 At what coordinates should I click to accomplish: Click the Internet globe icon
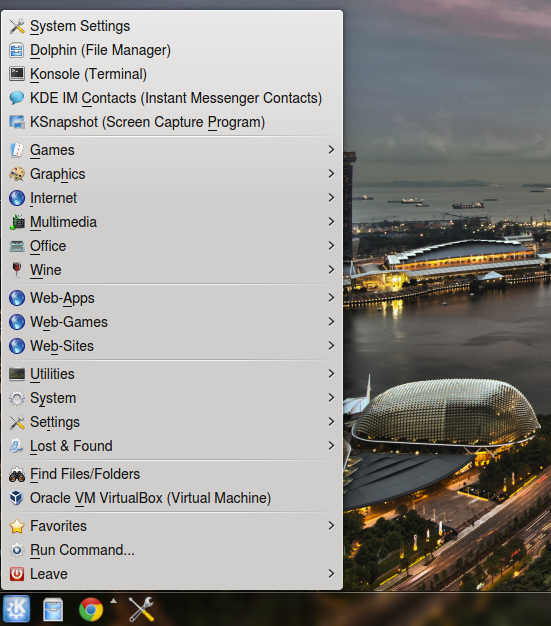tap(17, 198)
